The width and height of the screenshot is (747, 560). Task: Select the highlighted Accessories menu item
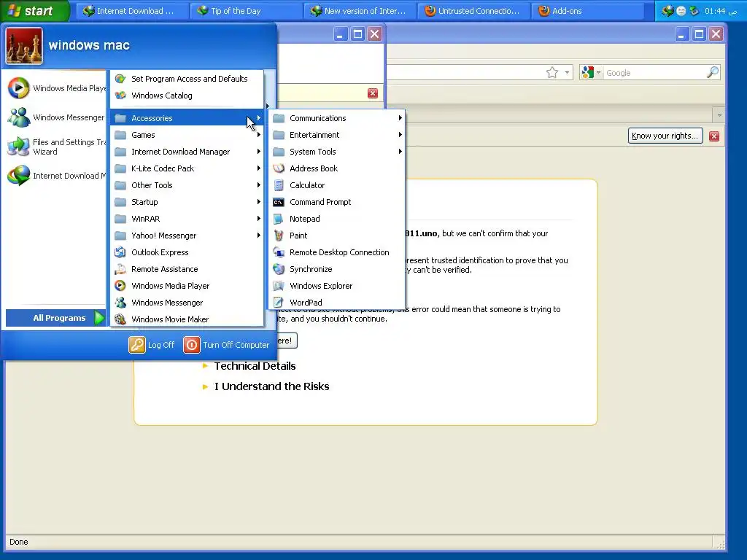pos(187,118)
